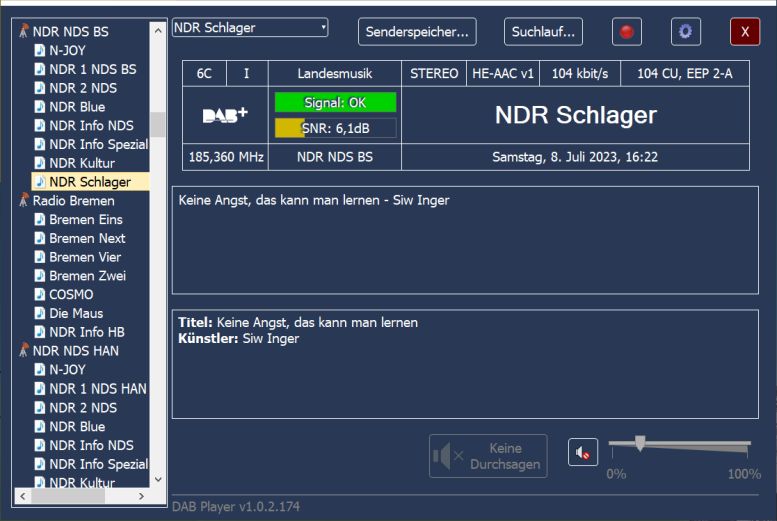Click the red record button icon
The image size is (777, 521).
coord(627,32)
